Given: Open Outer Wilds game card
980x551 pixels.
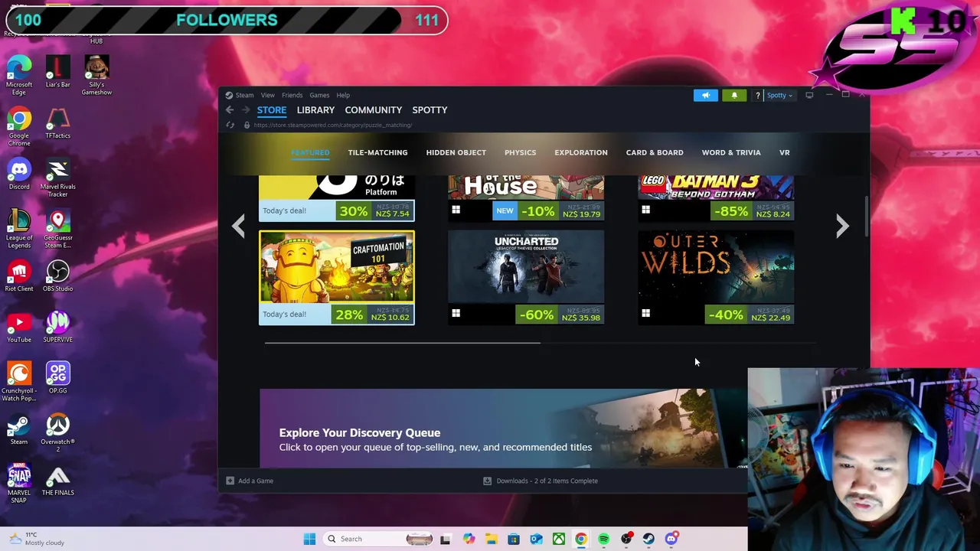Looking at the screenshot, I should point(716,278).
